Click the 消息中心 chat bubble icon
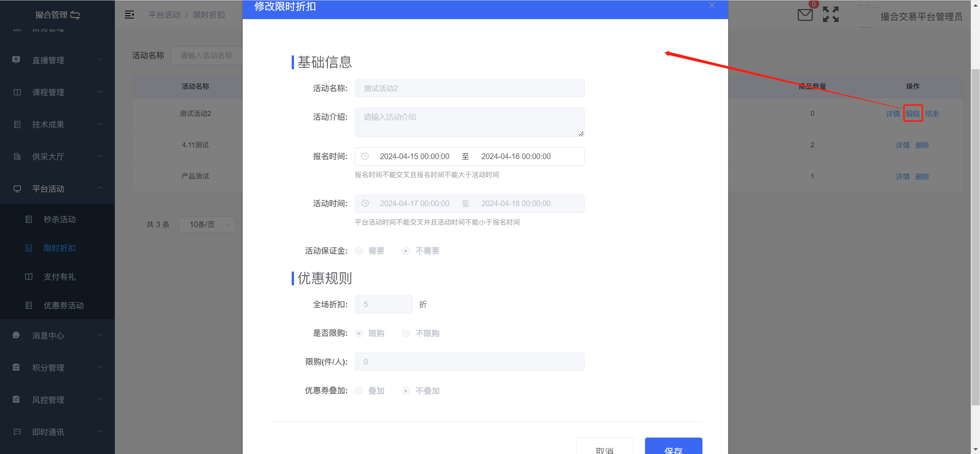980x454 pixels. click(x=16, y=335)
